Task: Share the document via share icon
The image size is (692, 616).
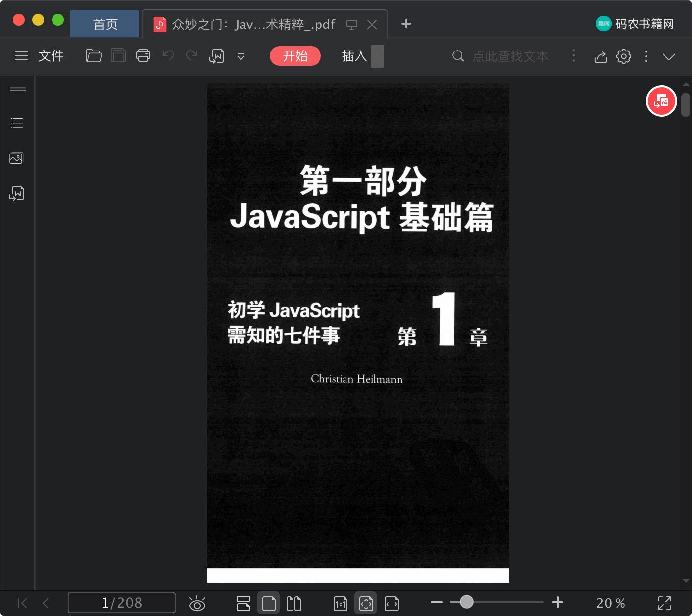Action: 601,56
